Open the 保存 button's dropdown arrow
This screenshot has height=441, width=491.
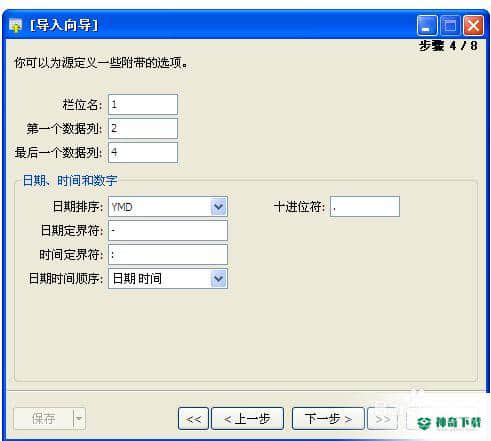pyautogui.click(x=79, y=418)
